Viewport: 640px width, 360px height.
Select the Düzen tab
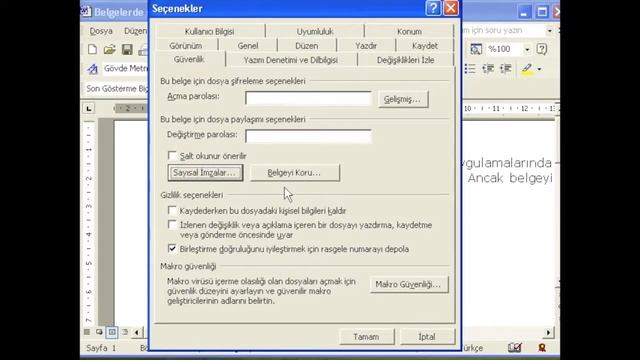tap(307, 46)
